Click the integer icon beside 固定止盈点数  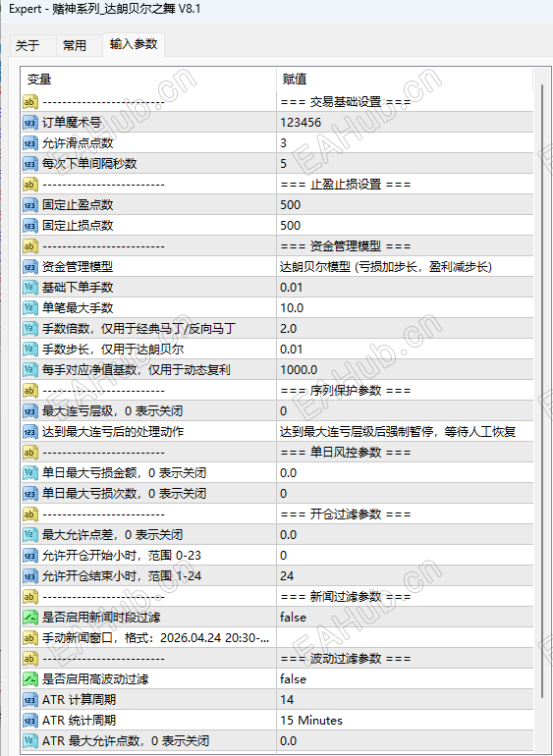click(29, 205)
